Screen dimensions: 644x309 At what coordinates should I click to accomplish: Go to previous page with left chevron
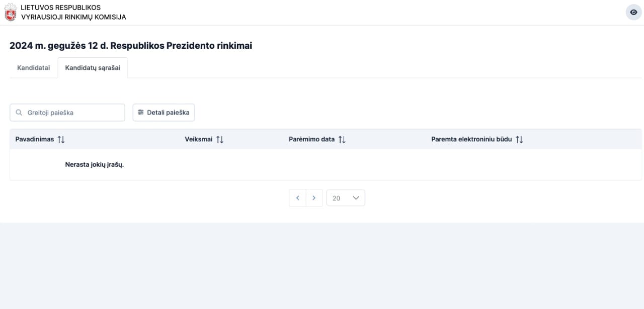tap(297, 198)
